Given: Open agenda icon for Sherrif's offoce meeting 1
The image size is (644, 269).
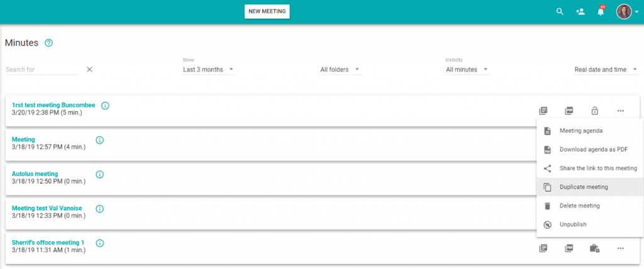Looking at the screenshot, I should (x=543, y=248).
